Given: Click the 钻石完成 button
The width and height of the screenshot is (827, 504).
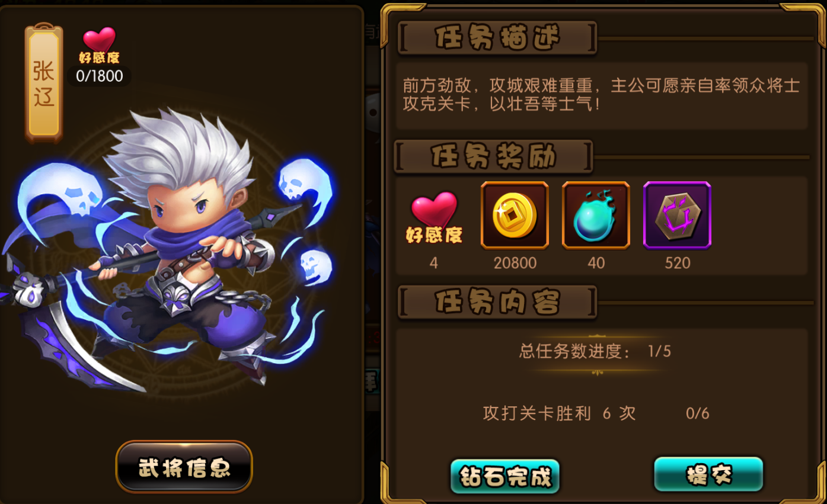Looking at the screenshot, I should (505, 476).
